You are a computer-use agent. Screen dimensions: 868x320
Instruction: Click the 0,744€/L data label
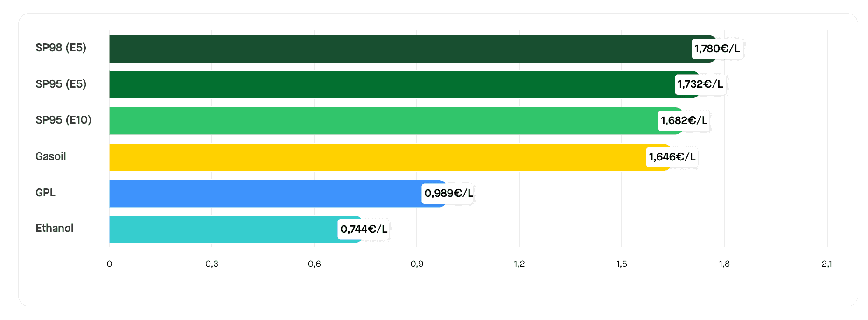364,230
